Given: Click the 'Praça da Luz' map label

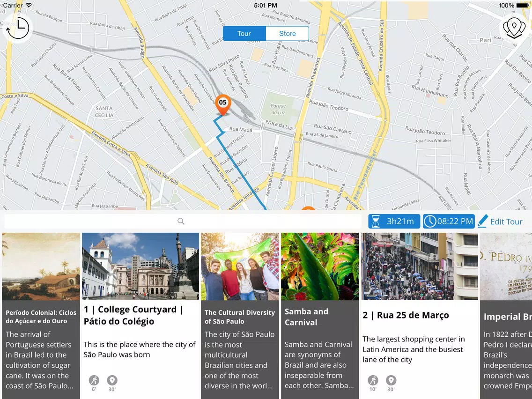Looking at the screenshot, I should pos(279,125).
